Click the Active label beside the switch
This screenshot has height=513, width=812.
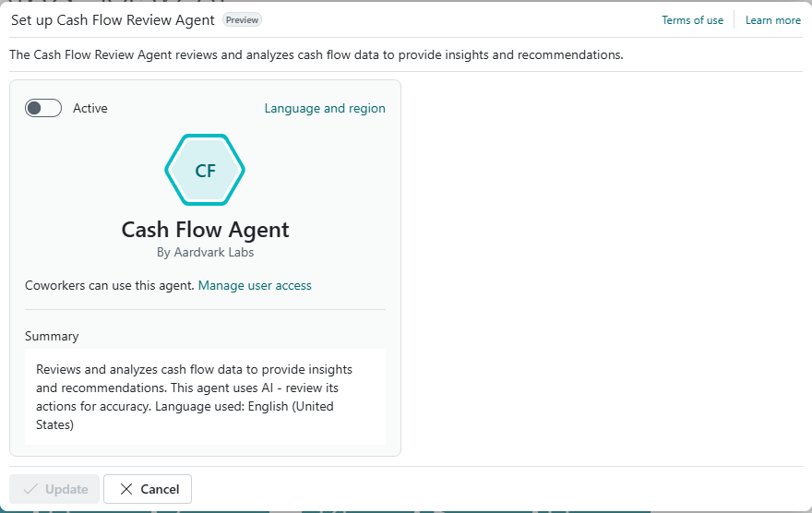[90, 108]
